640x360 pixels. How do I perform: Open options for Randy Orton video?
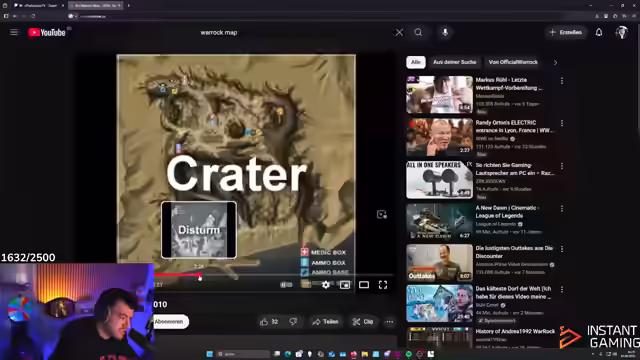pyautogui.click(x=562, y=123)
